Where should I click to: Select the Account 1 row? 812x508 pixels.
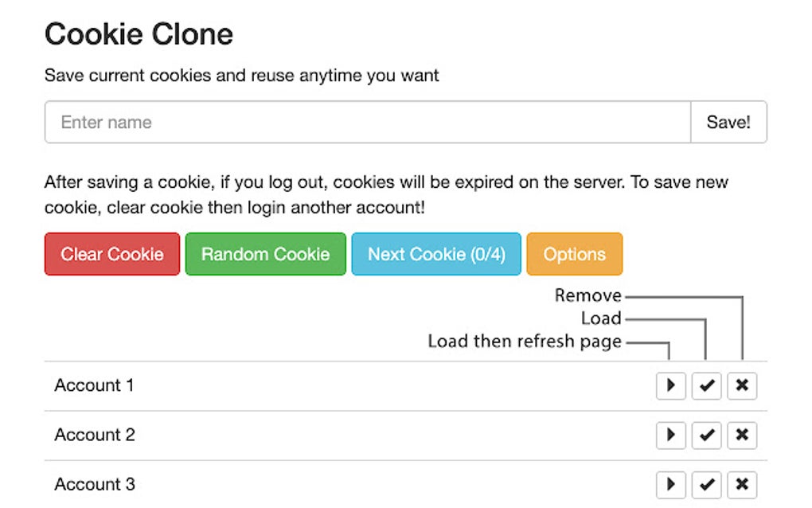pyautogui.click(x=93, y=385)
